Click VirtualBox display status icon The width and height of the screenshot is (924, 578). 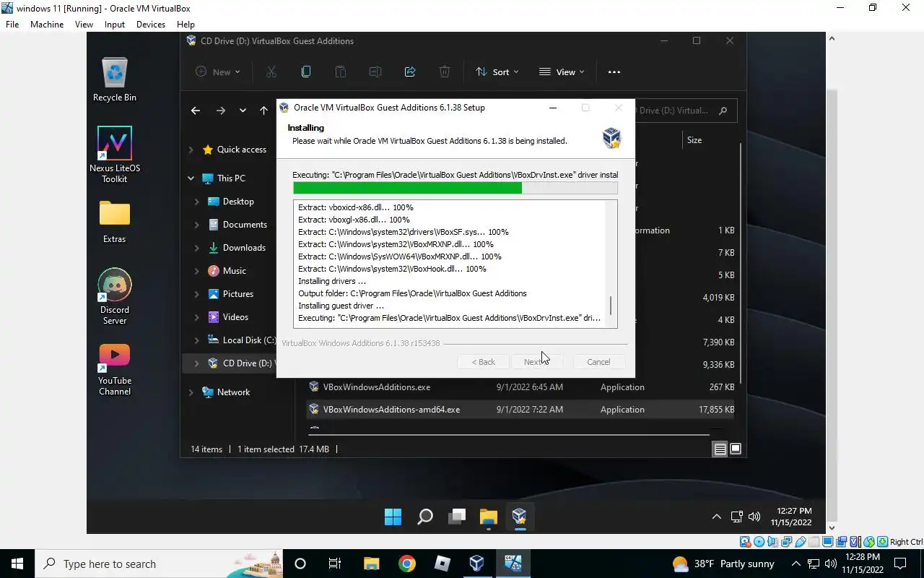point(828,542)
